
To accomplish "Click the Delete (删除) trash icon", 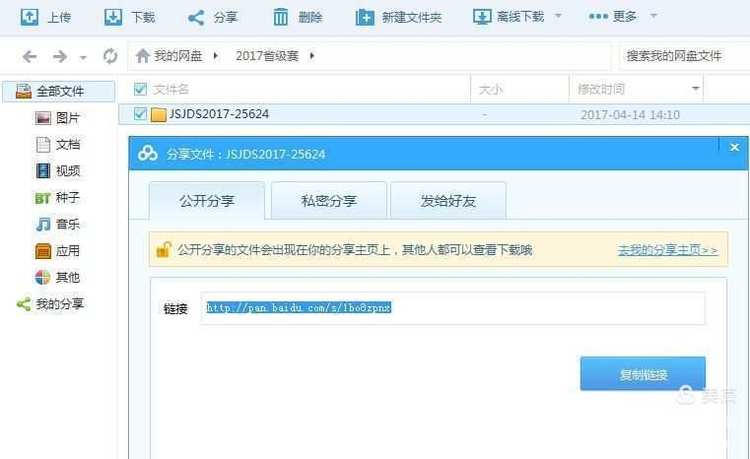I will click(281, 18).
